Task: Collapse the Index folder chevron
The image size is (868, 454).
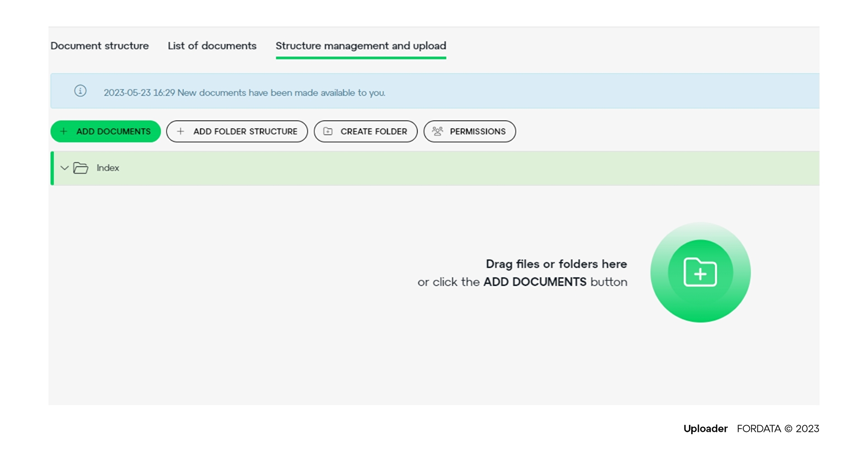Action: (x=65, y=168)
